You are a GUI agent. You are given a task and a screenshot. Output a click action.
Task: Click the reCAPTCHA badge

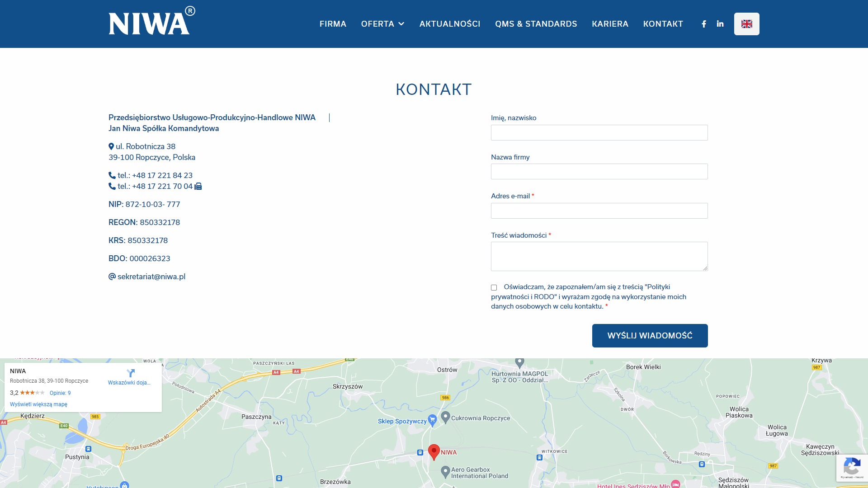pos(852,468)
